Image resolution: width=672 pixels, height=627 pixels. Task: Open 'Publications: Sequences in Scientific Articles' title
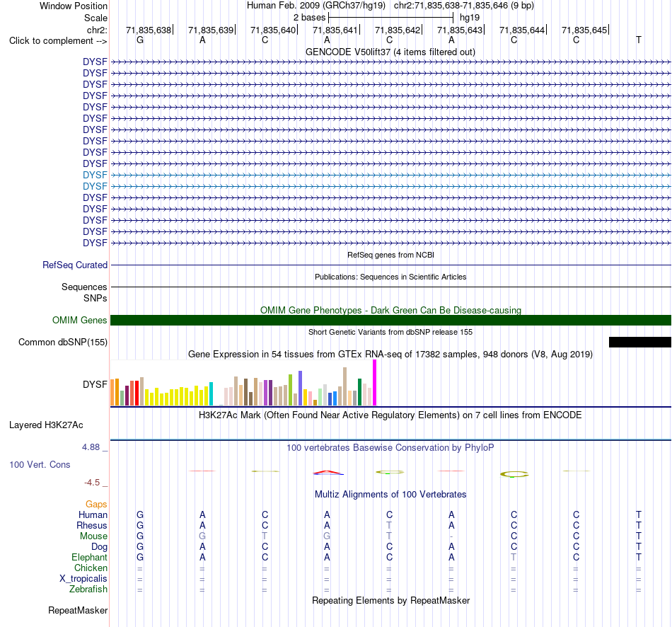pyautogui.click(x=390, y=277)
